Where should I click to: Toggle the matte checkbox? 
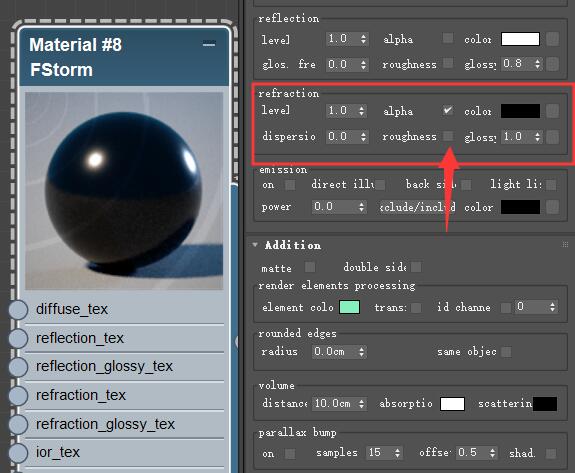coord(310,267)
